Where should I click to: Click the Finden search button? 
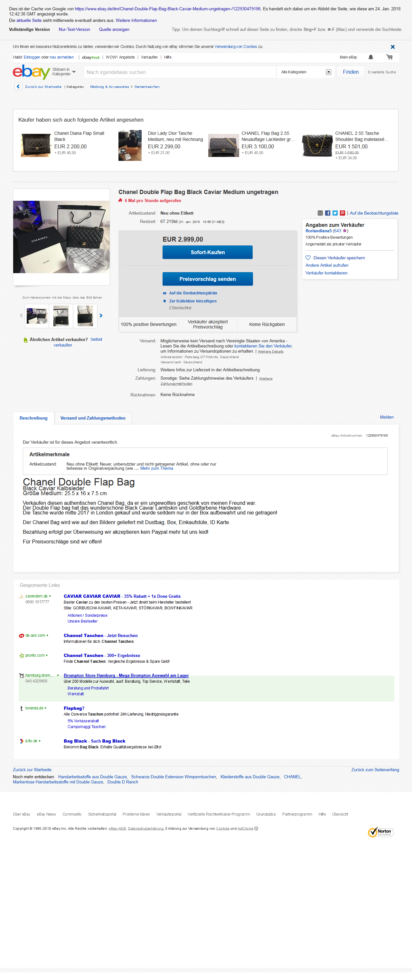tap(350, 72)
